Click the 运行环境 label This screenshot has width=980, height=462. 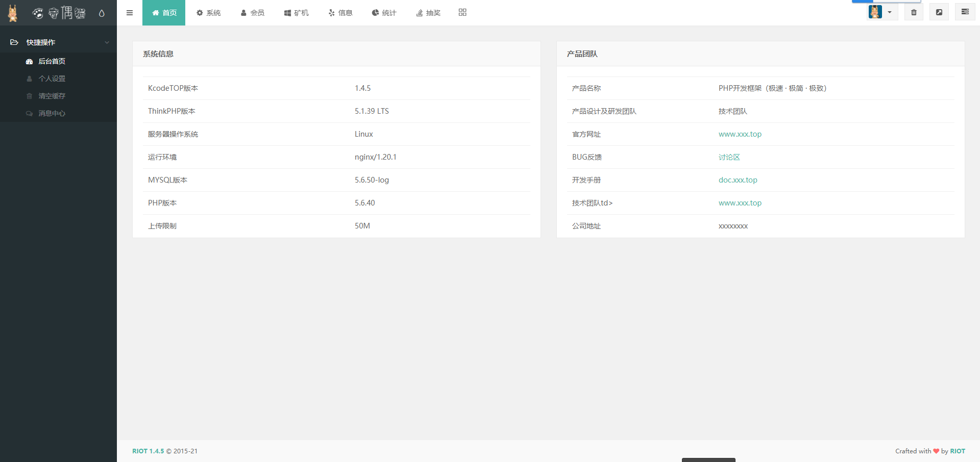point(162,157)
